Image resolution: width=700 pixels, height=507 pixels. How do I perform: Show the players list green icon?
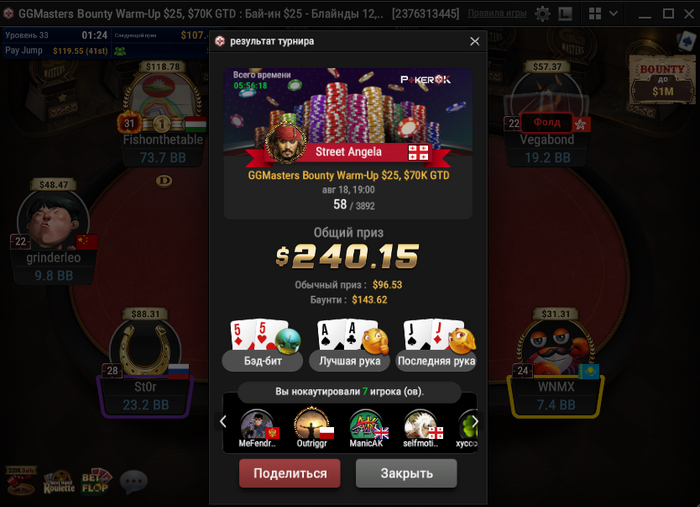pyautogui.click(x=120, y=51)
